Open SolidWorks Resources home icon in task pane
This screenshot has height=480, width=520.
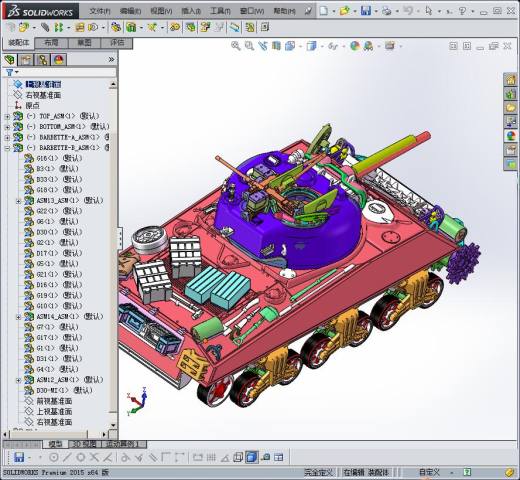(x=510, y=80)
